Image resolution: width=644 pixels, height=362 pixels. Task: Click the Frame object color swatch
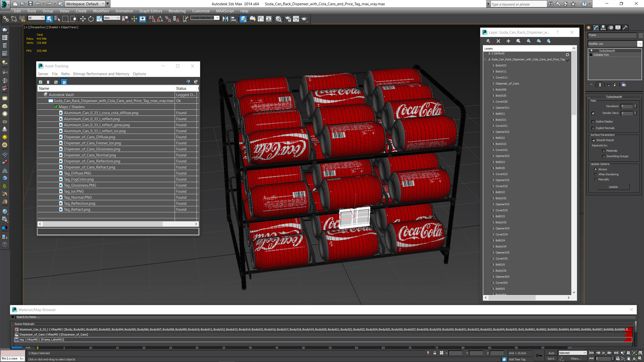(641, 35)
